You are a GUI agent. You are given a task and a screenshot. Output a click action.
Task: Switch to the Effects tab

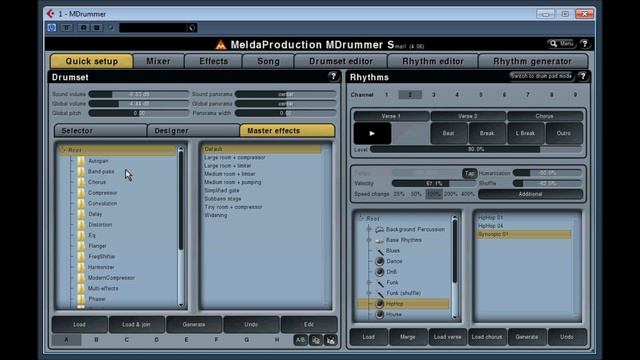pyautogui.click(x=213, y=61)
